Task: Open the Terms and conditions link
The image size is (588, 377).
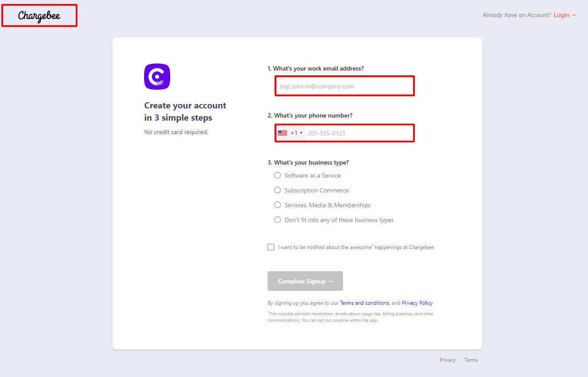Action: [x=364, y=303]
